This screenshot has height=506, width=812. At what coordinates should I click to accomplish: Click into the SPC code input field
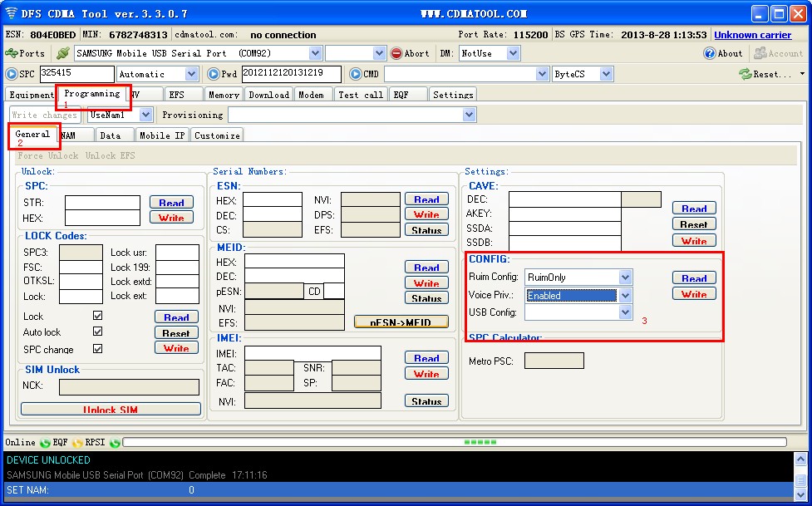(x=76, y=74)
